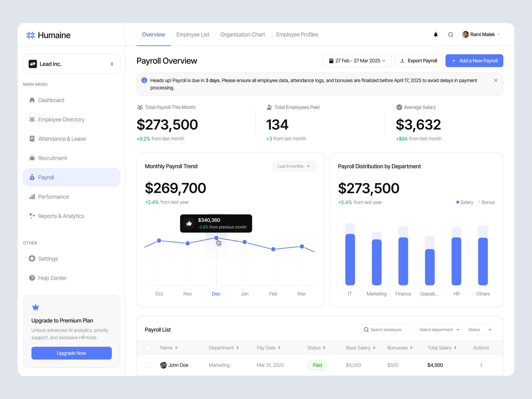Click the Help Center question mark icon
The width and height of the screenshot is (532, 399).
[32, 278]
